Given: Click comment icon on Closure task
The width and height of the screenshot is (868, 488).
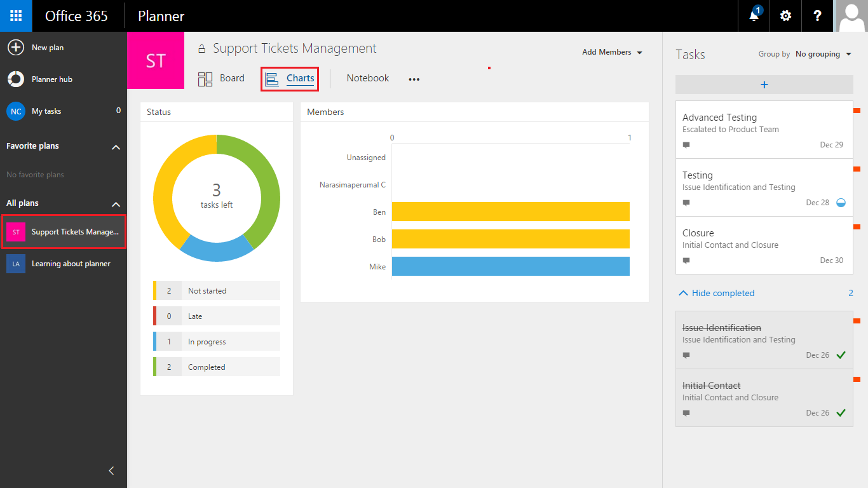Looking at the screenshot, I should [x=686, y=261].
